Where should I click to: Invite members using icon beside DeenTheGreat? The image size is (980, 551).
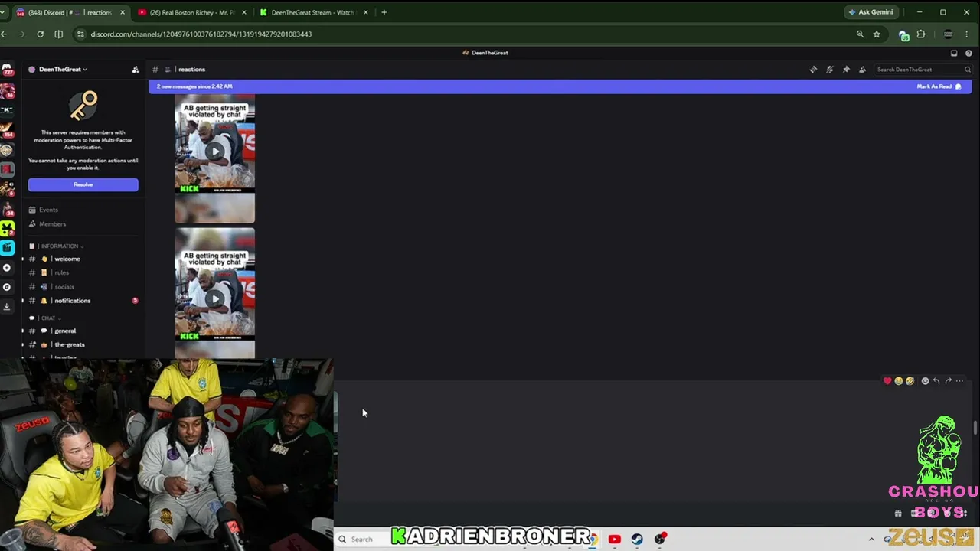pyautogui.click(x=136, y=70)
